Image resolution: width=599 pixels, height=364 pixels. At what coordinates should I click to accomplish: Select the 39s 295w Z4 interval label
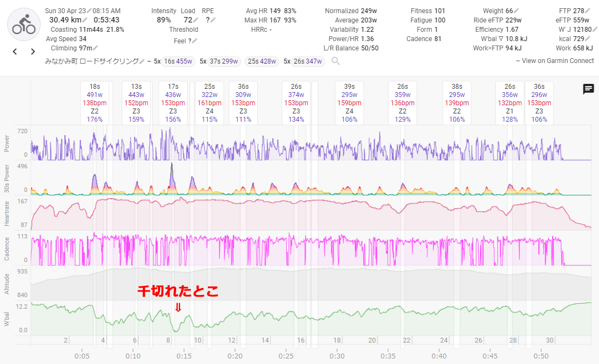[x=349, y=103]
